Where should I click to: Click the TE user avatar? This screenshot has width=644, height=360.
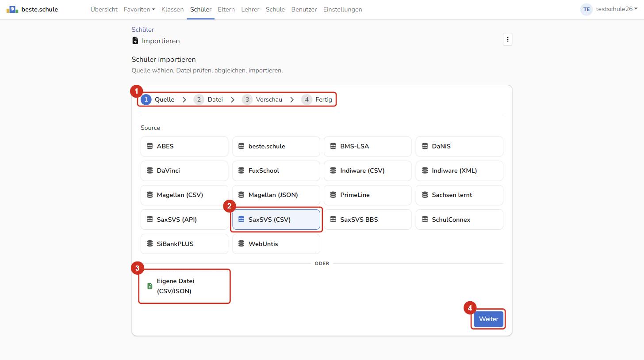pyautogui.click(x=586, y=9)
